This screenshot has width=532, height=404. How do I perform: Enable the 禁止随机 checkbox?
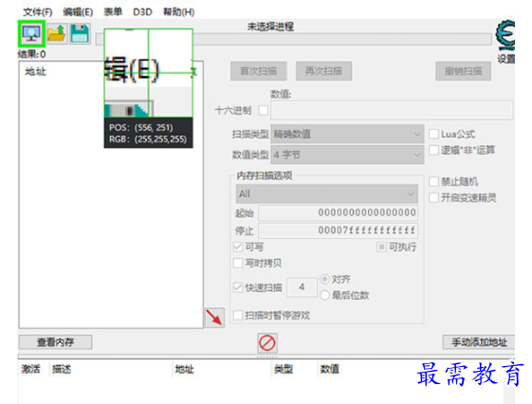(x=433, y=181)
